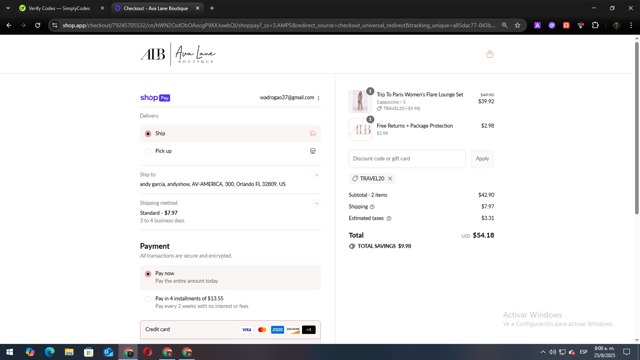Click the page vertical scrollbar
640x360 pixels.
(636, 127)
